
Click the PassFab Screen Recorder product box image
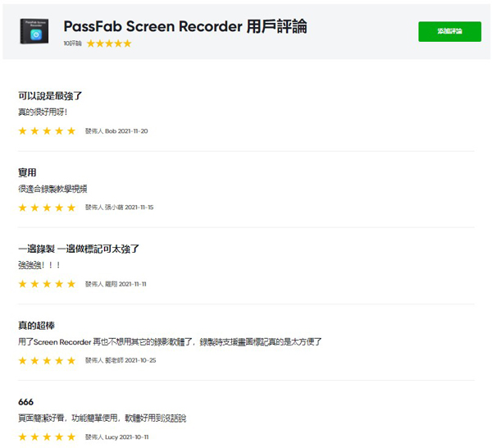coord(36,31)
